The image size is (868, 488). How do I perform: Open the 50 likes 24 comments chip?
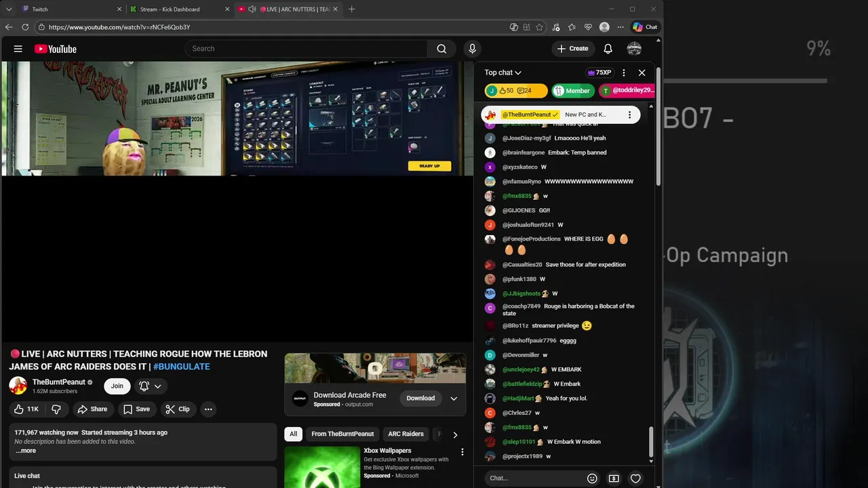pos(516,91)
